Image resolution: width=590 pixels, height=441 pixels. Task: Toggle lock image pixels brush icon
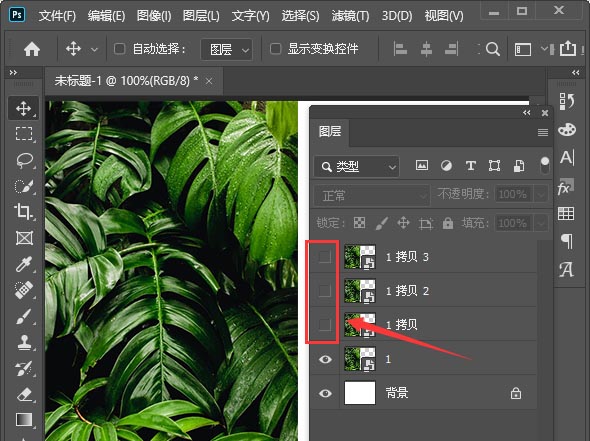[x=382, y=223]
